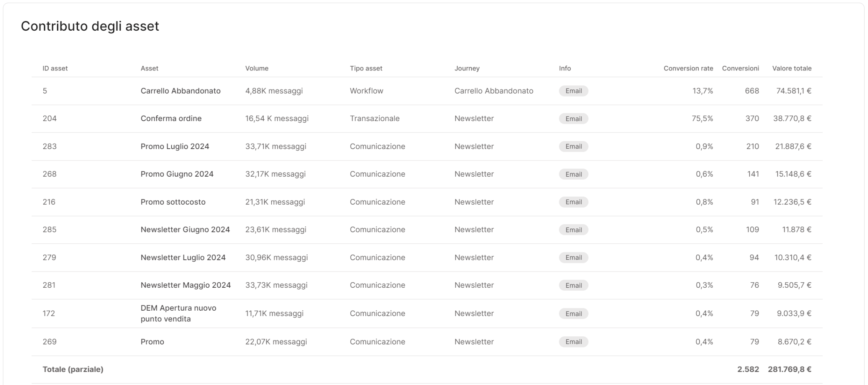Sort by the Volume column header
The width and height of the screenshot is (868, 385).
click(256, 68)
